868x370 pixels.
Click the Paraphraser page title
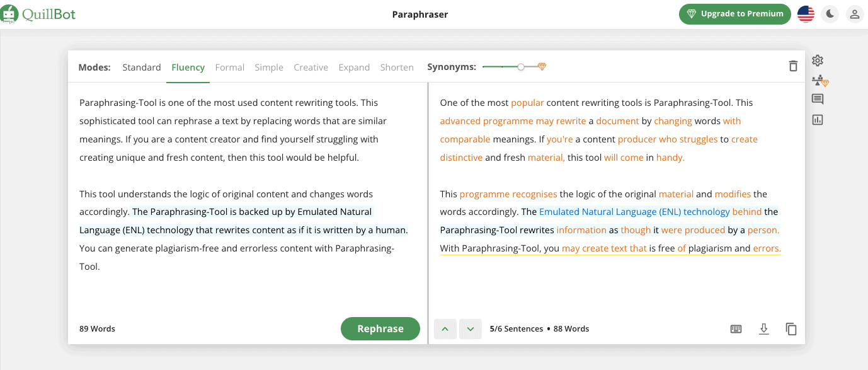coord(420,14)
